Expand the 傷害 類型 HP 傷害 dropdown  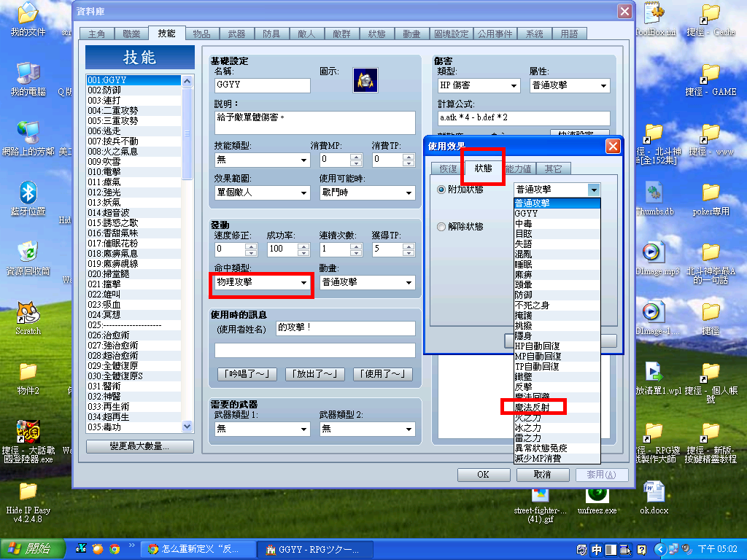tap(479, 86)
